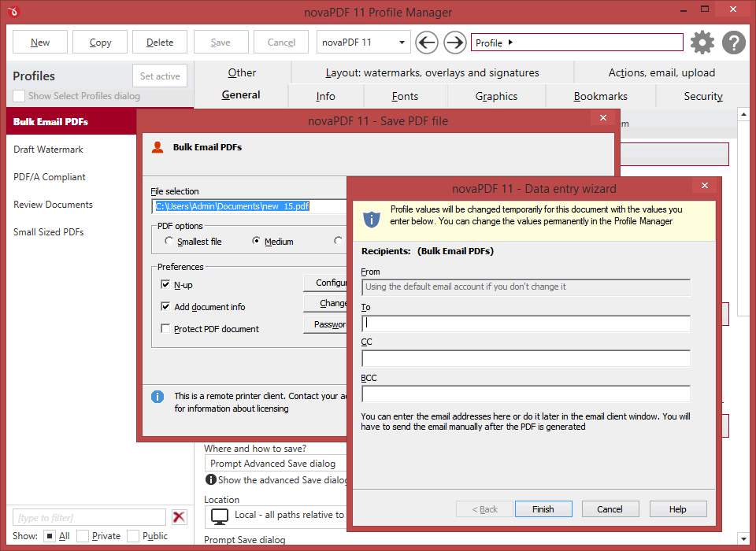This screenshot has width=756, height=551.
Task: Click the novaPDF logo in title bar
Action: coord(13,12)
